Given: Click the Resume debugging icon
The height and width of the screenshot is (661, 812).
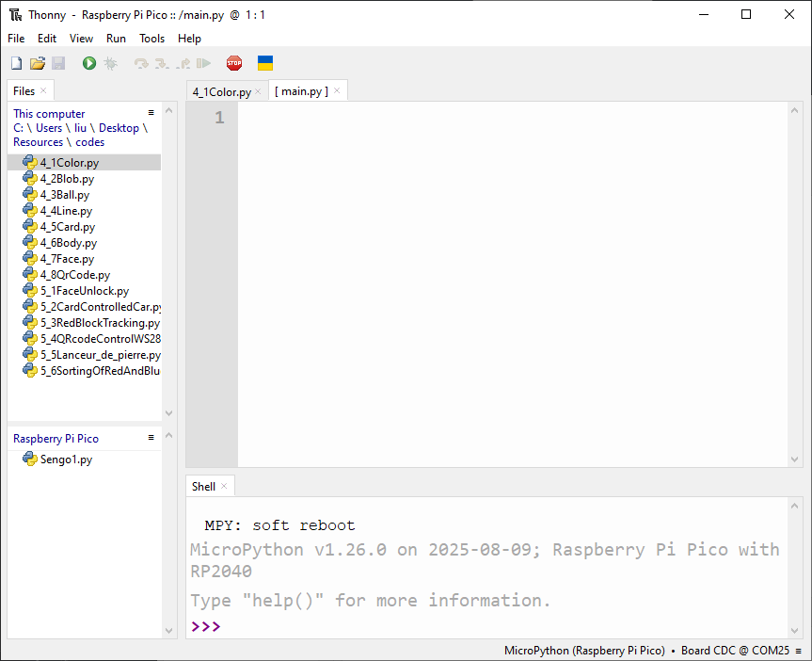Looking at the screenshot, I should click(203, 63).
